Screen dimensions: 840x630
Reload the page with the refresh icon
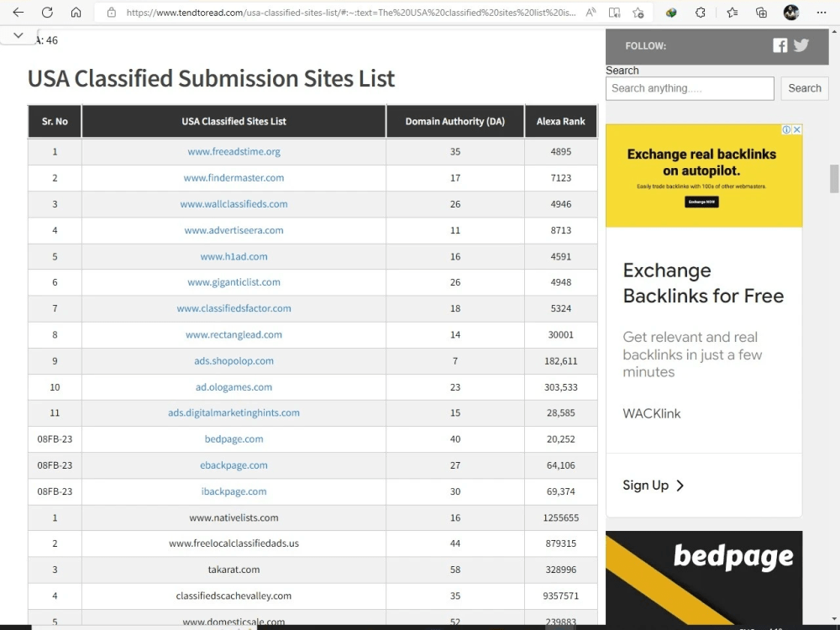(47, 13)
